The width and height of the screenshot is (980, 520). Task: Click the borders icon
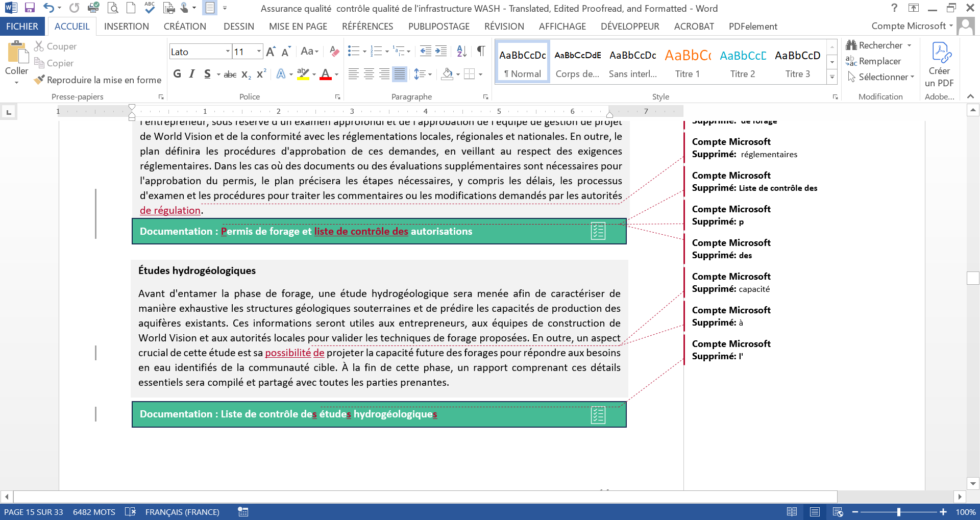(x=470, y=74)
